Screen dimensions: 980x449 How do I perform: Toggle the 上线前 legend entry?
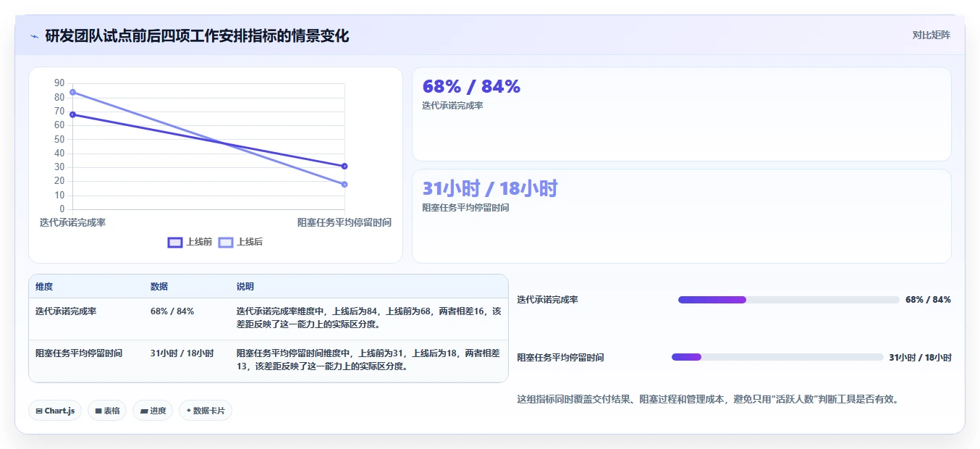190,242
